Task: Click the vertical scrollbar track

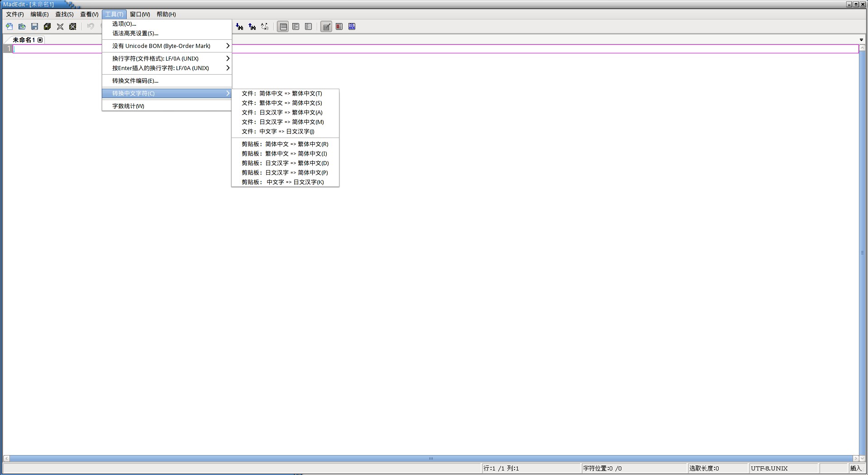Action: 862,253
